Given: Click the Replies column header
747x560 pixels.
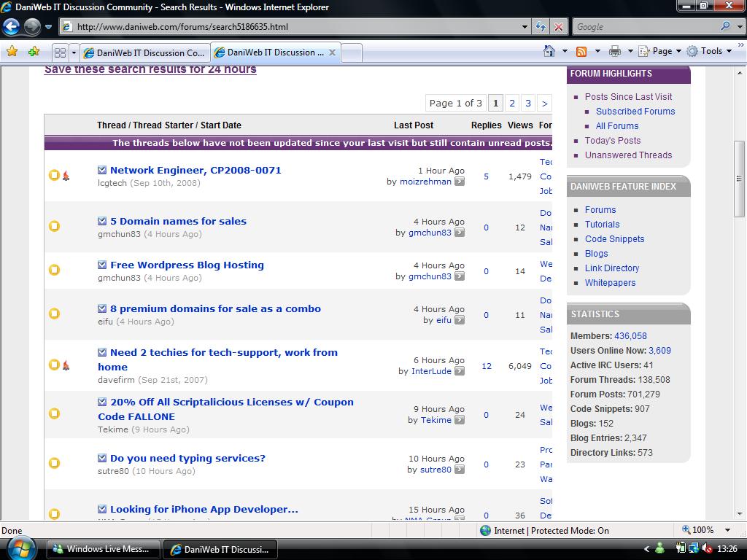Looking at the screenshot, I should tap(486, 125).
